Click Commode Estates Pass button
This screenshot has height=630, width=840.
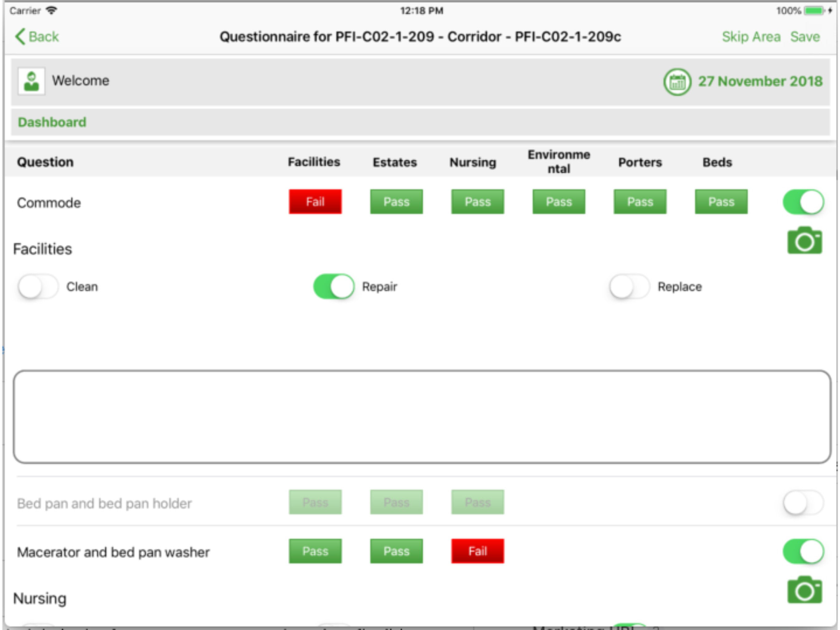(x=396, y=202)
